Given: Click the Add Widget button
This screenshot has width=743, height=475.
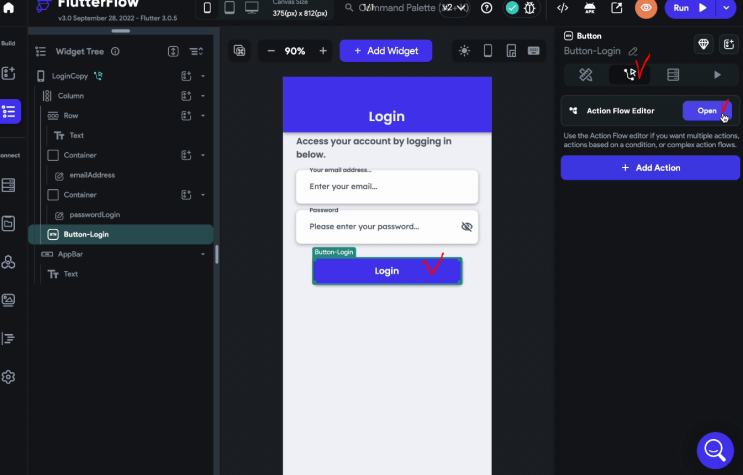Looking at the screenshot, I should [x=386, y=51].
